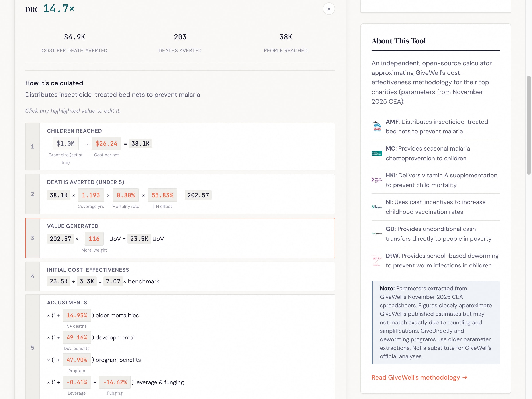Edit the 1.193 coverage years value
Viewport: 532px width, 399px height.
91,195
